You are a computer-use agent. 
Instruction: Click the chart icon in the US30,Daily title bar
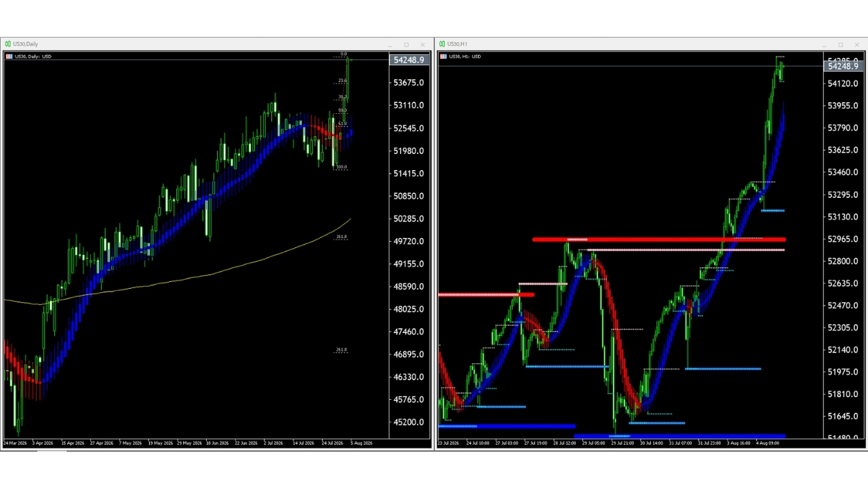(x=8, y=44)
